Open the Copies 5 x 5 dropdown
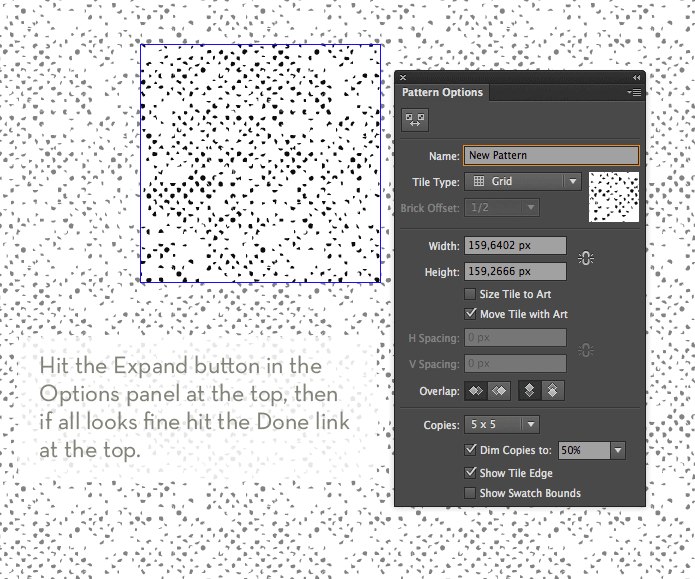The image size is (695, 579). pyautogui.click(x=502, y=425)
